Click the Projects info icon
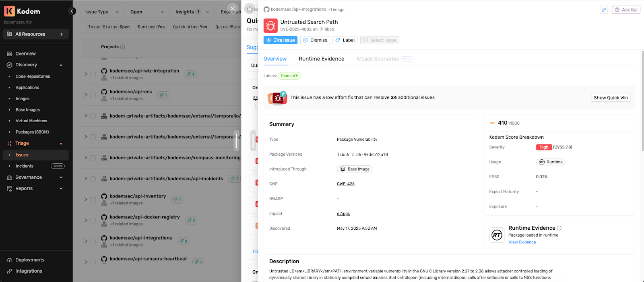This screenshot has width=644, height=282. click(123, 47)
